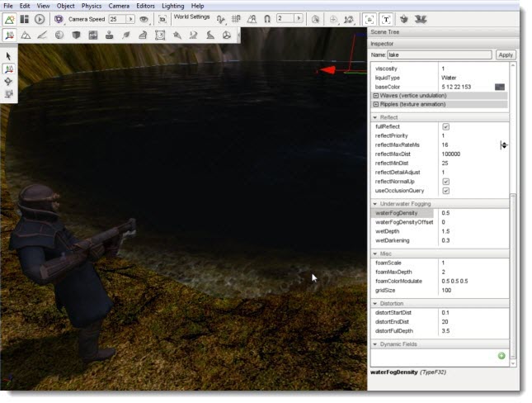Add a dynamic field with green plus
532x403 pixels.
501,356
